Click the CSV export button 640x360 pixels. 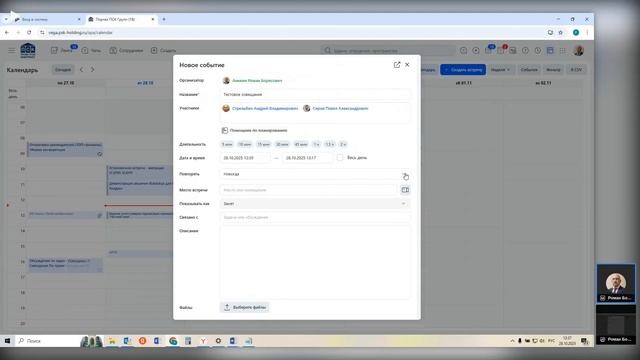tap(576, 69)
